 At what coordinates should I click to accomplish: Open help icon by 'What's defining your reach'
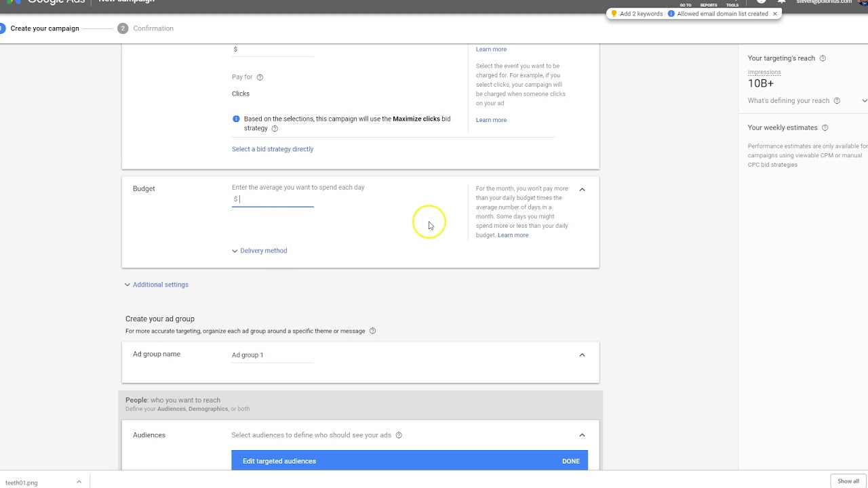tap(837, 101)
